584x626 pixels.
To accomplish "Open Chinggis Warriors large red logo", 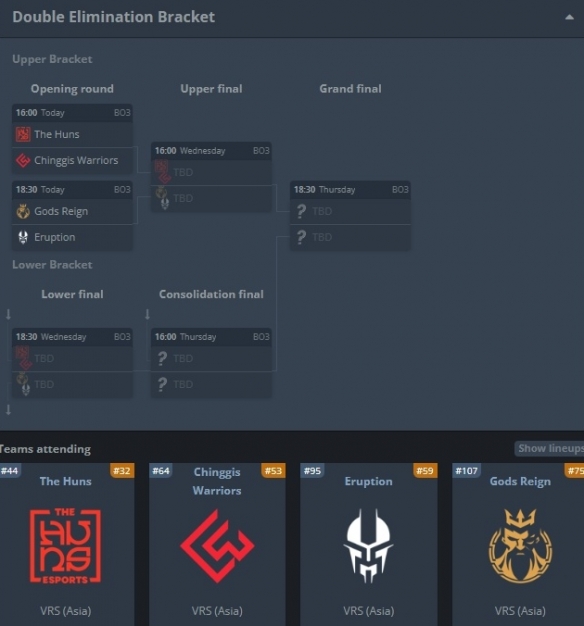I will coord(217,546).
